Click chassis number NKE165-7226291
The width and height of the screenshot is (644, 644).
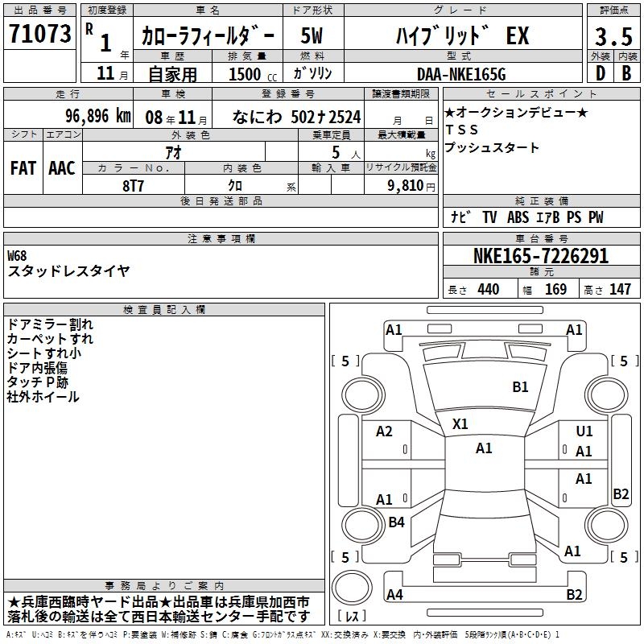(x=541, y=256)
